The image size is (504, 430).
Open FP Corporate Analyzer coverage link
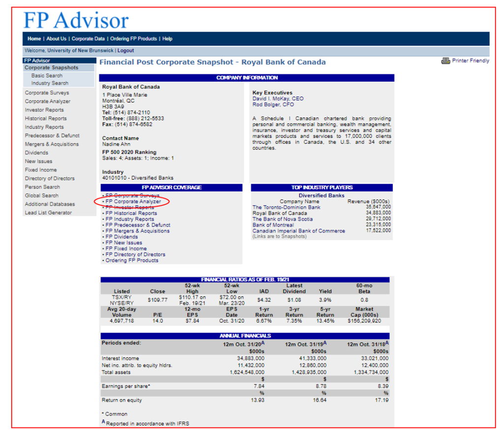pos(133,201)
